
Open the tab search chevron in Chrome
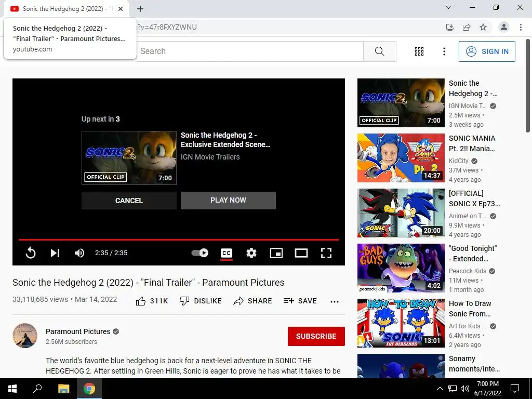point(448,7)
